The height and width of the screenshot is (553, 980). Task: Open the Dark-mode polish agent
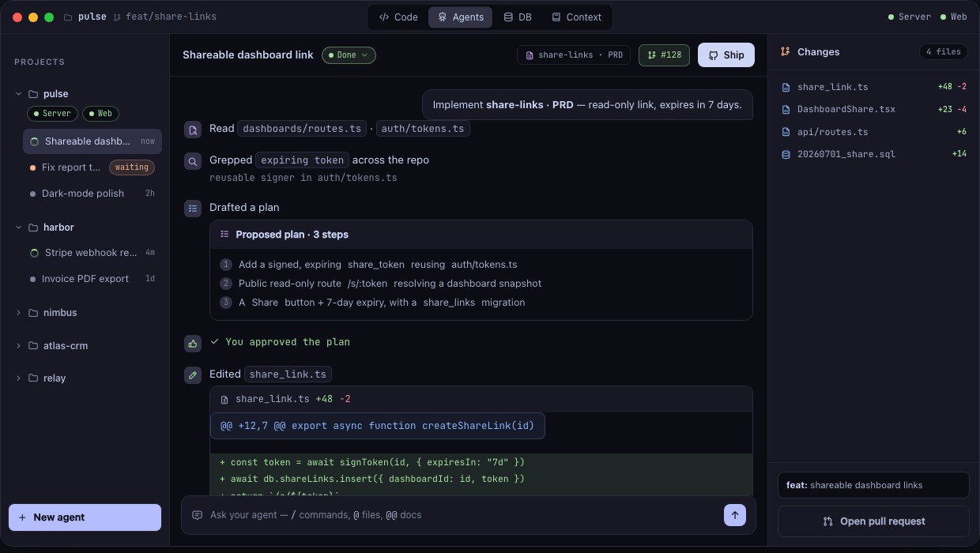92,194
